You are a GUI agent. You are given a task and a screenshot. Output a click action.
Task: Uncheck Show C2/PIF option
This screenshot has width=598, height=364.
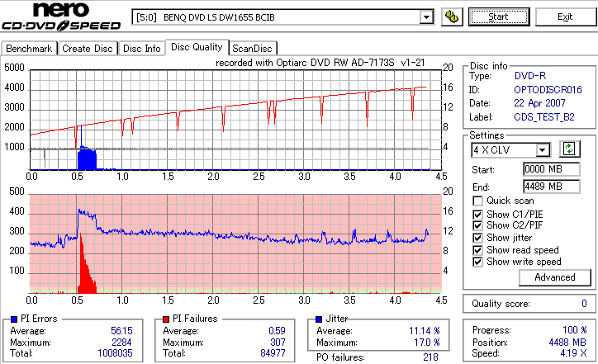coord(477,225)
